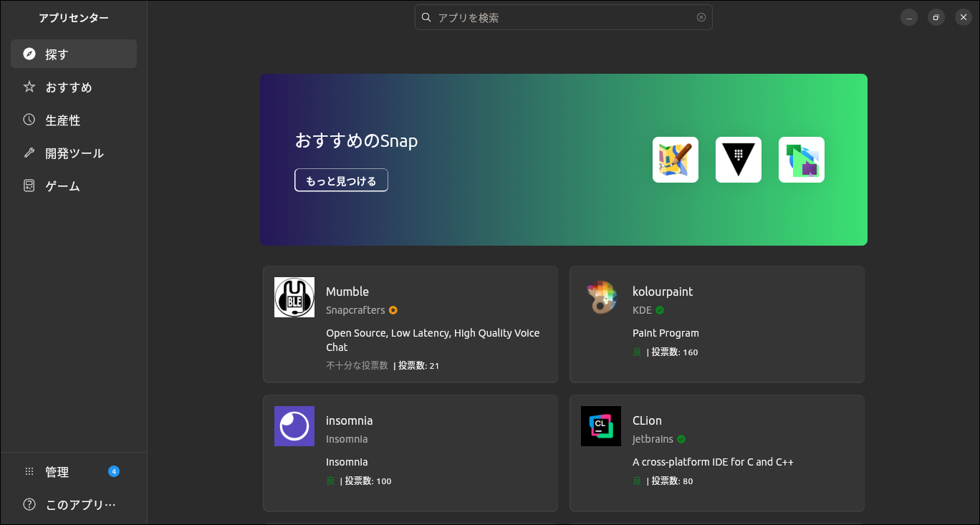Go to the 生産性 category
This screenshot has height=525, width=980.
click(74, 120)
